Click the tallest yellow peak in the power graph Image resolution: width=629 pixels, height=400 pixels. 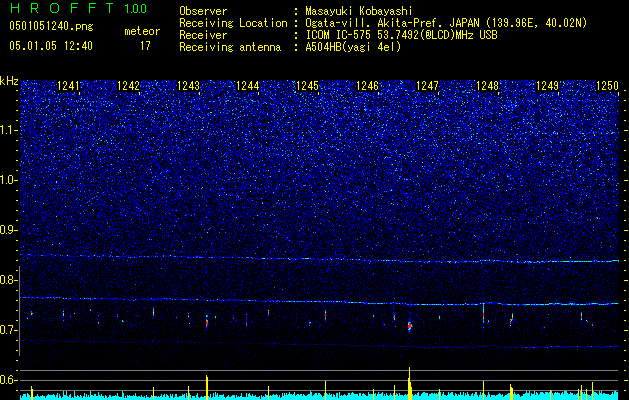pyautogui.click(x=410, y=383)
